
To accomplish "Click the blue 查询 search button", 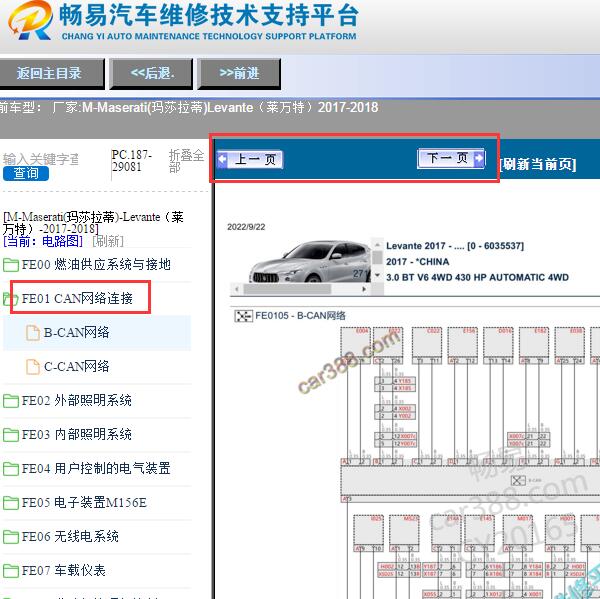I will click(x=26, y=173).
